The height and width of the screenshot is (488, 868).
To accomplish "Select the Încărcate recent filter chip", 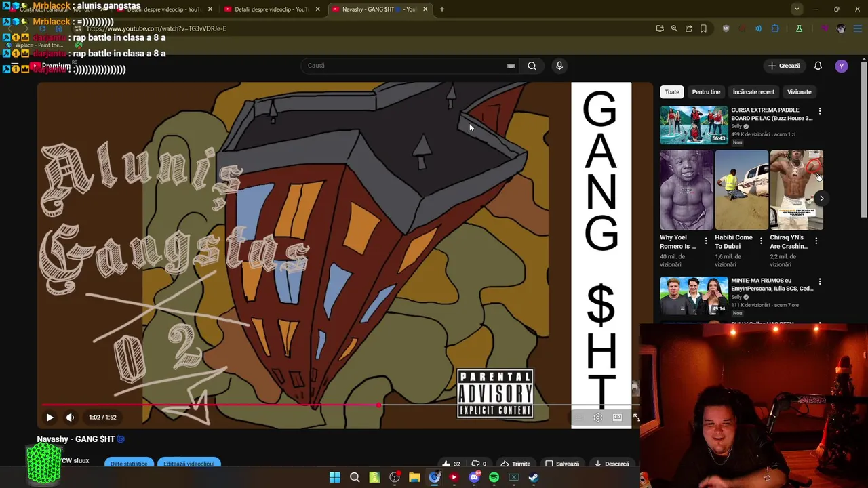I will (x=753, y=92).
